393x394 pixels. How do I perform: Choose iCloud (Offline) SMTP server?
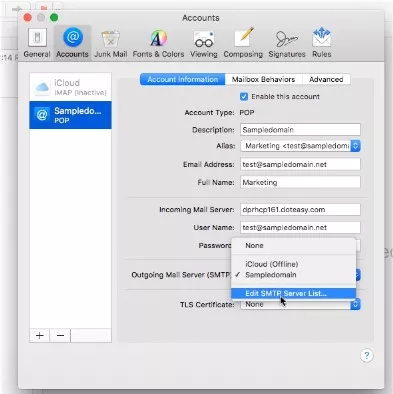(294, 264)
